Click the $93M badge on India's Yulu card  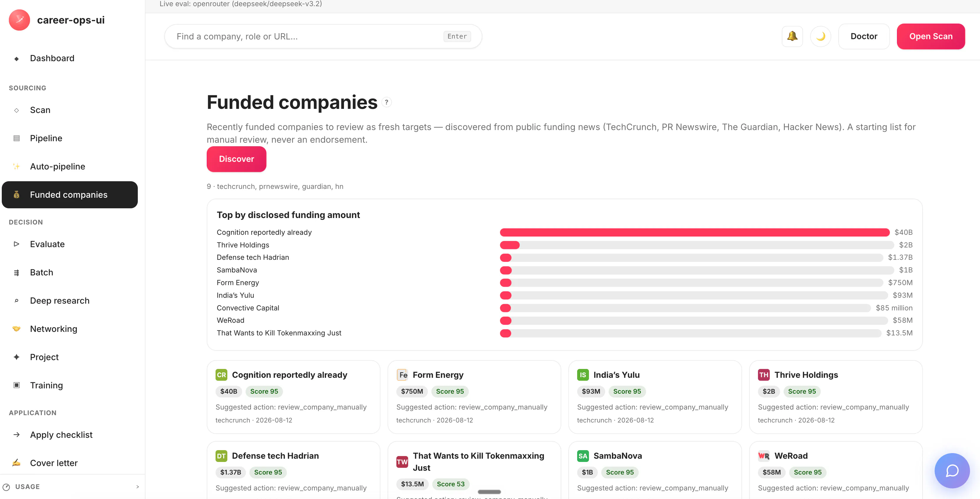click(x=591, y=391)
